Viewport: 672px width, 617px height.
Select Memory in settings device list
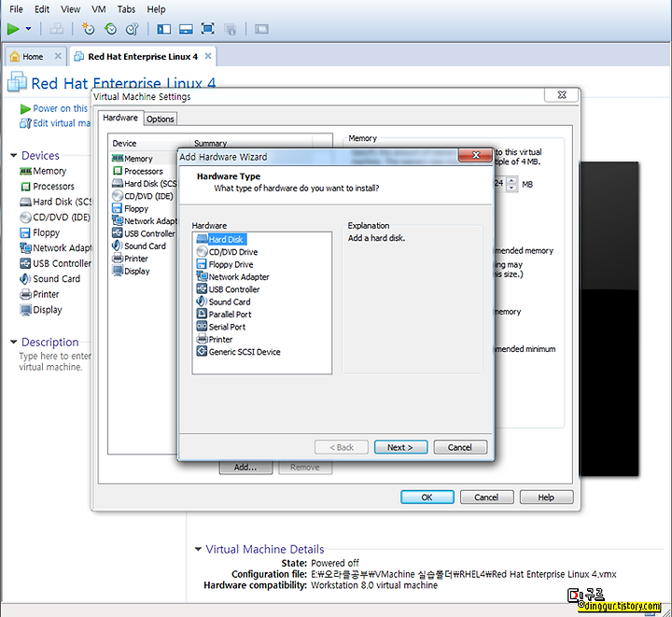[133, 159]
